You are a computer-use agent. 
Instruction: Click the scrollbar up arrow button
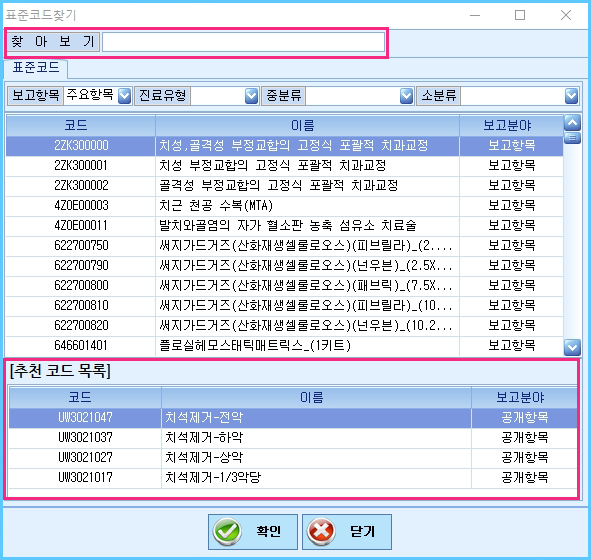click(x=572, y=123)
